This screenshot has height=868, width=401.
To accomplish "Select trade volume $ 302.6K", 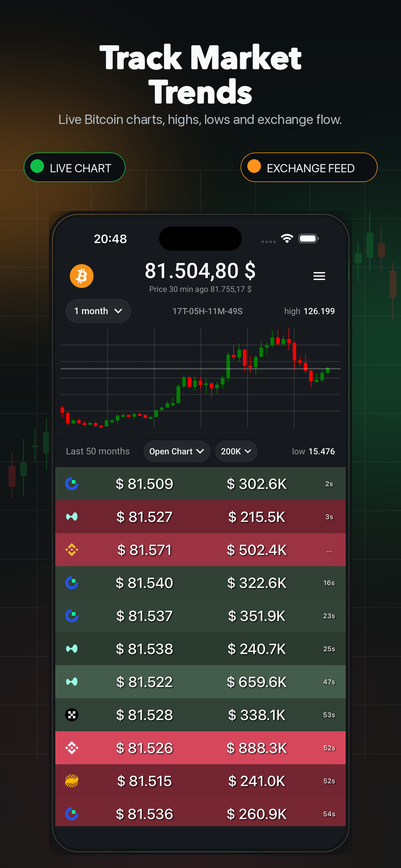I will coord(257,484).
